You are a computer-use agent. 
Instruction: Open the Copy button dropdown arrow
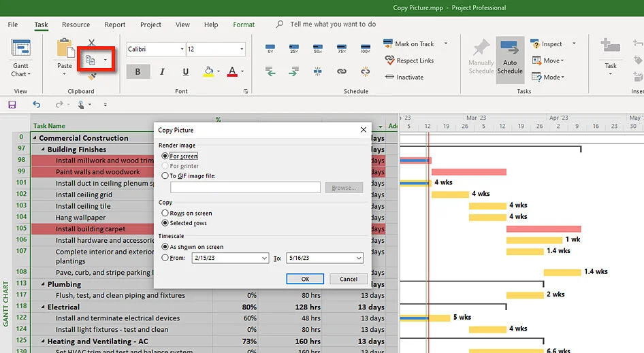(x=105, y=61)
